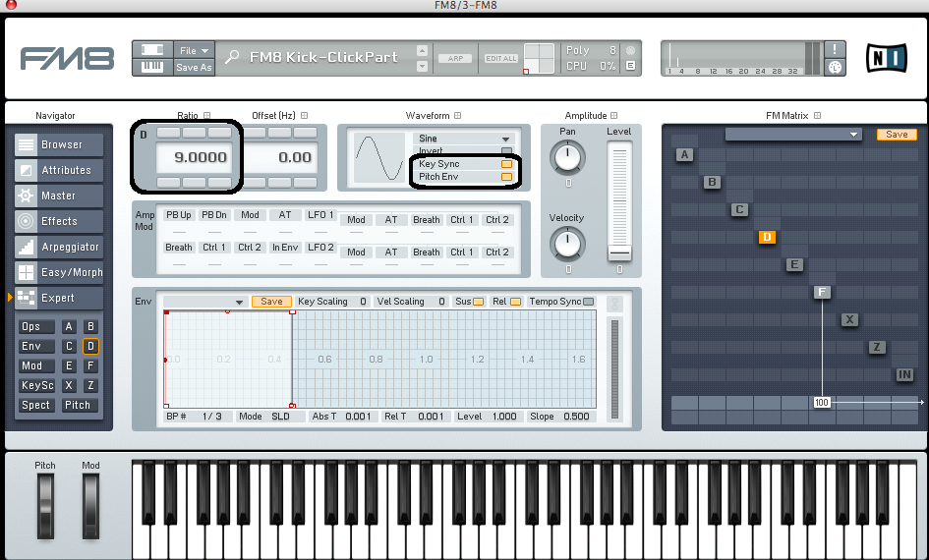Toggle envelope Tempo Sync switch
The height and width of the screenshot is (560, 929).
coord(588,302)
